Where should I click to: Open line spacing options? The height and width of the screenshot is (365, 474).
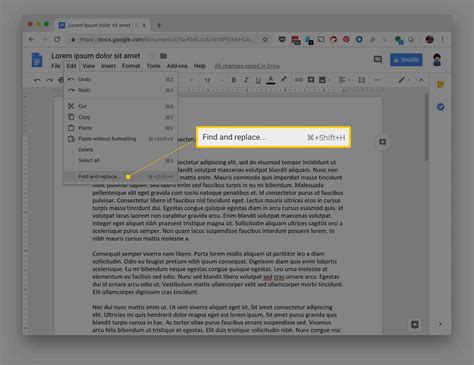(362, 80)
